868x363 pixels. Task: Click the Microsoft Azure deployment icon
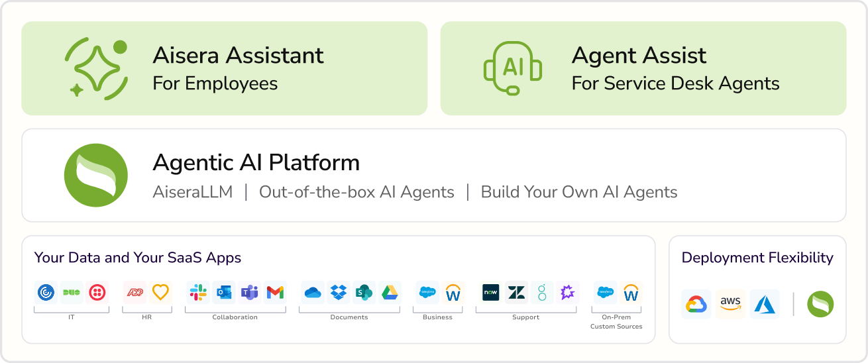(x=765, y=304)
